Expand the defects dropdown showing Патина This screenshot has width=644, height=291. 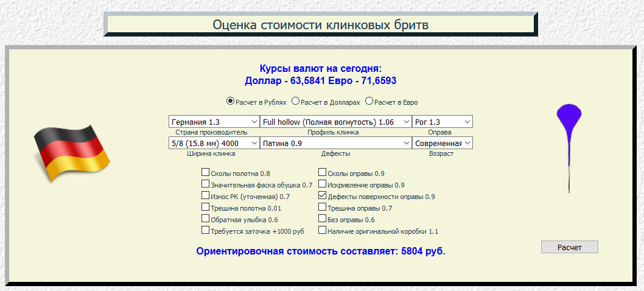coord(335,143)
